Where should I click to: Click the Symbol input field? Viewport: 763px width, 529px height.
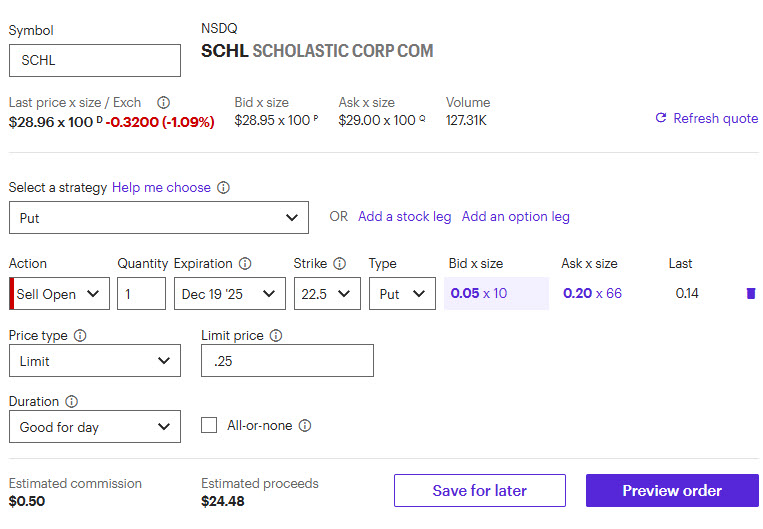click(95, 60)
